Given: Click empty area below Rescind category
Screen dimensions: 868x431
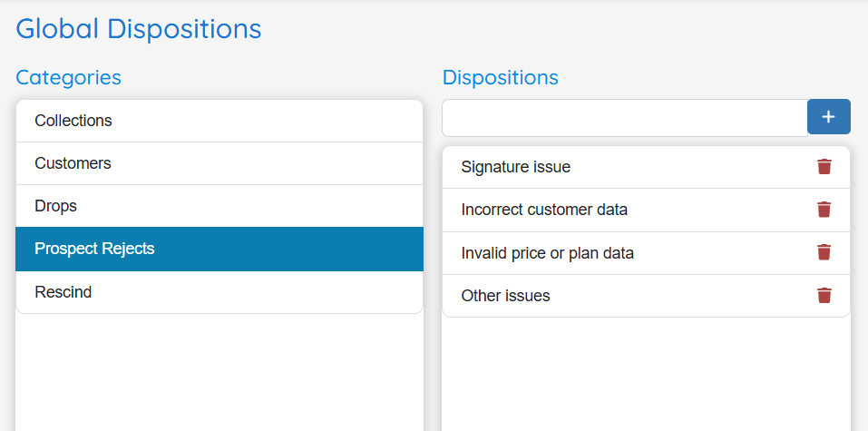Looking at the screenshot, I should (219, 372).
